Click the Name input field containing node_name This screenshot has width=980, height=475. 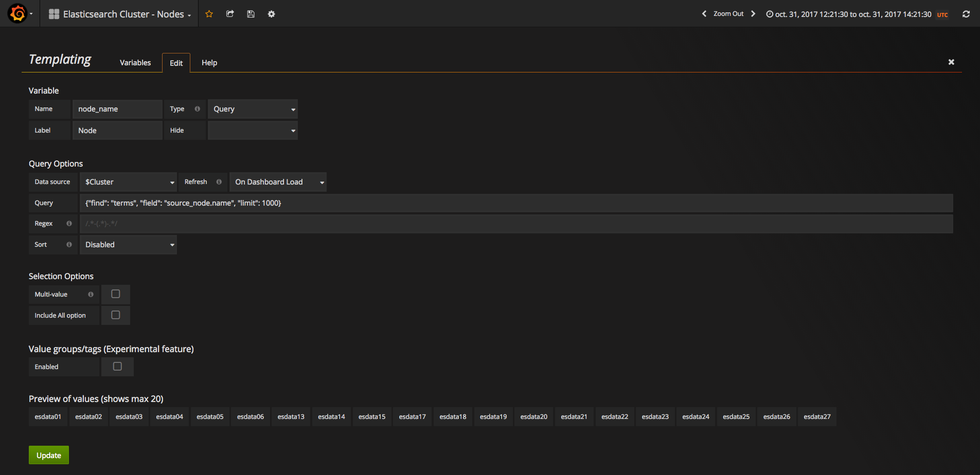[x=117, y=109]
